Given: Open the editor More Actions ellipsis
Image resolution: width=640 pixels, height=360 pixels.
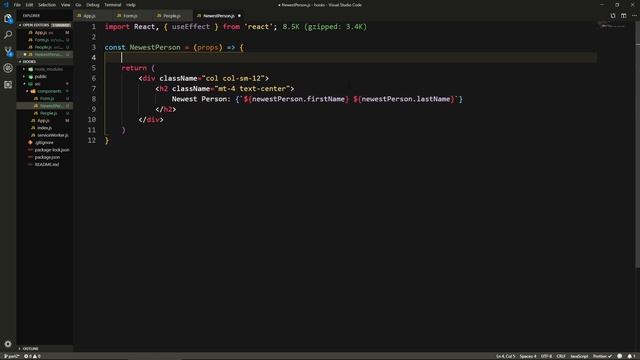Looking at the screenshot, I should tap(634, 16).
